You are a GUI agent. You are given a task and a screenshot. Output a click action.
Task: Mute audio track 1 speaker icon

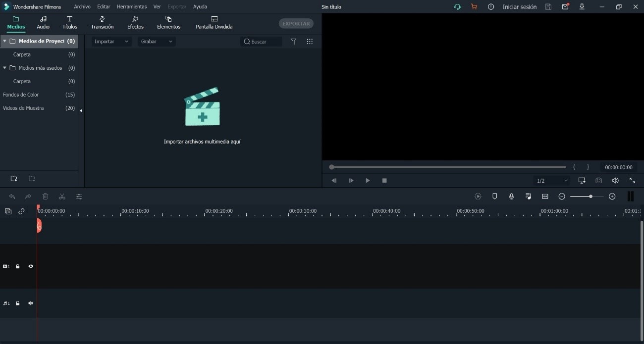(31, 303)
